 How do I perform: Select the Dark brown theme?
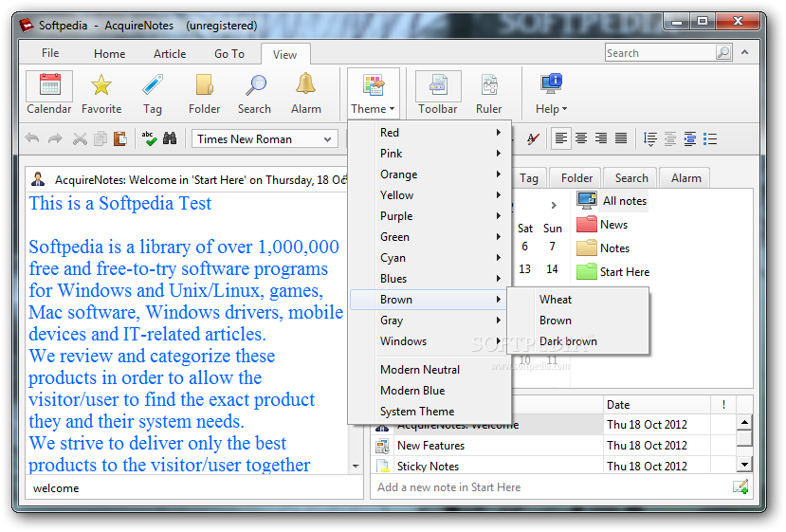click(578, 341)
